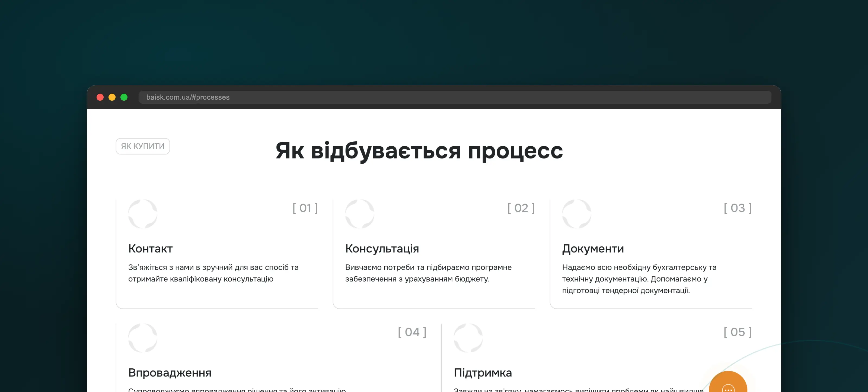Click the circular icon in the Контакт card
868x392 pixels.
(x=143, y=214)
